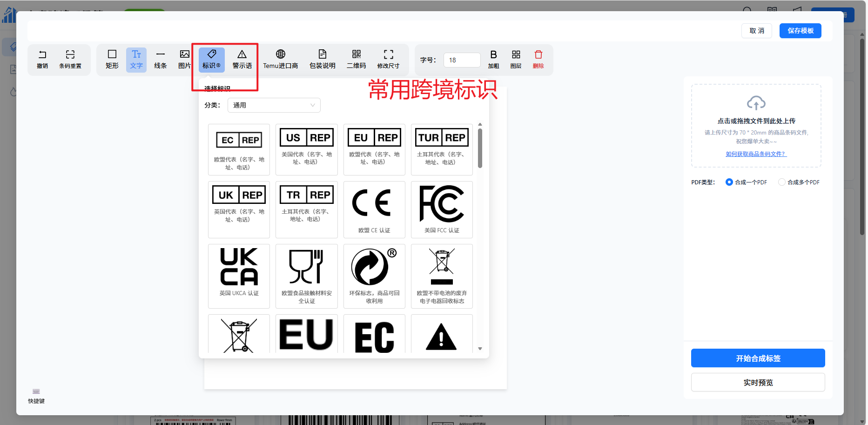Open the Warning text (警示语) tool
The height and width of the screenshot is (425, 868).
pos(242,60)
